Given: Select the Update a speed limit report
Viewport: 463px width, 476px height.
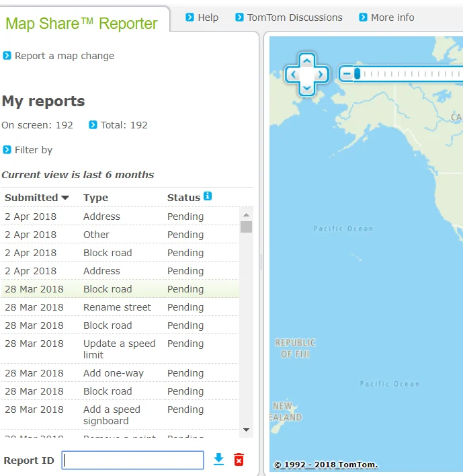Looking at the screenshot, I should pyautogui.click(x=120, y=349).
